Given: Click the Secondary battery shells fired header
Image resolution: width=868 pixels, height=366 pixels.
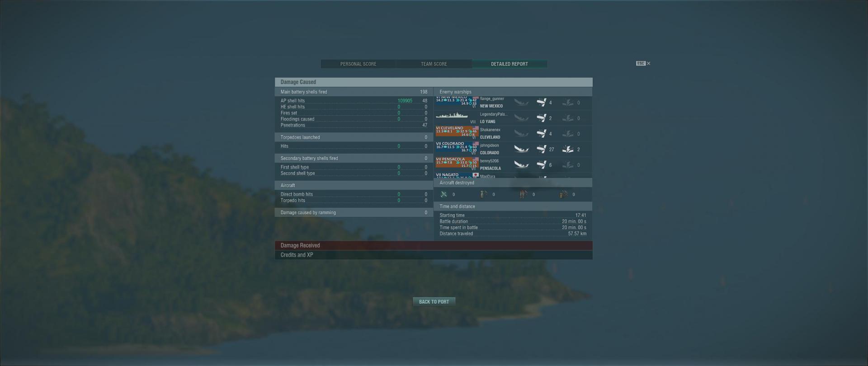Looking at the screenshot, I should (354, 158).
